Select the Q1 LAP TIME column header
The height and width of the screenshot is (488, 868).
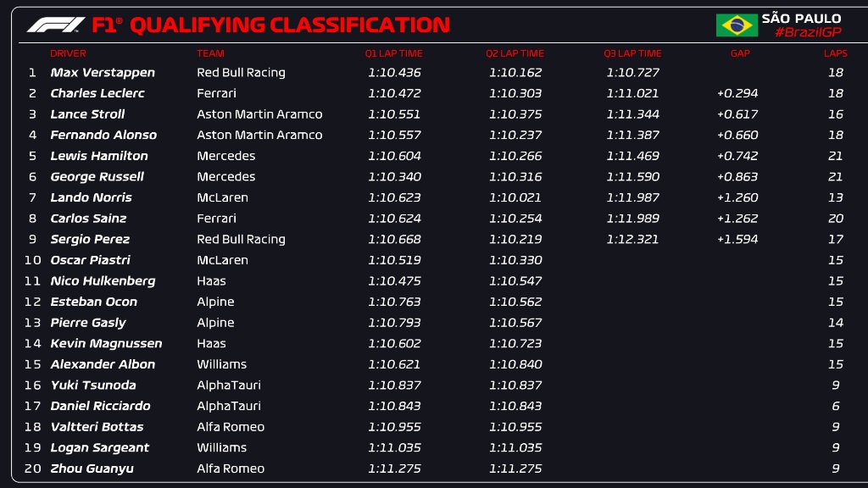pyautogui.click(x=393, y=53)
